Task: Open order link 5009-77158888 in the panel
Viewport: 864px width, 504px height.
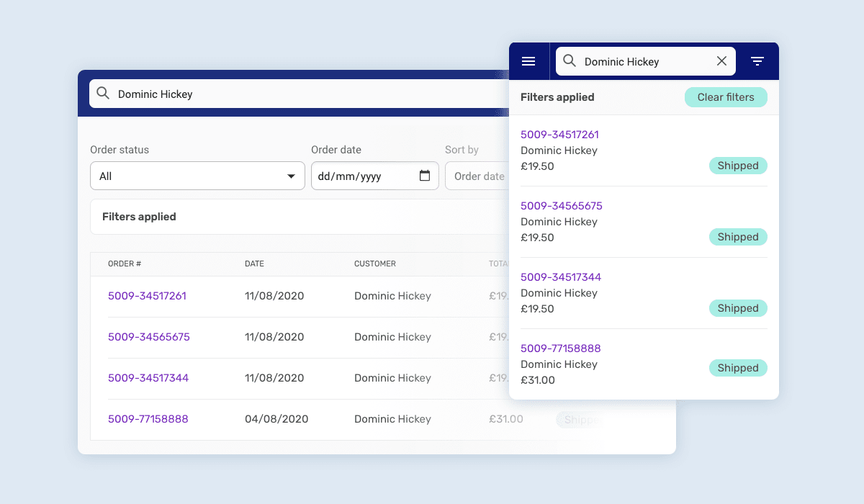Action: tap(561, 348)
